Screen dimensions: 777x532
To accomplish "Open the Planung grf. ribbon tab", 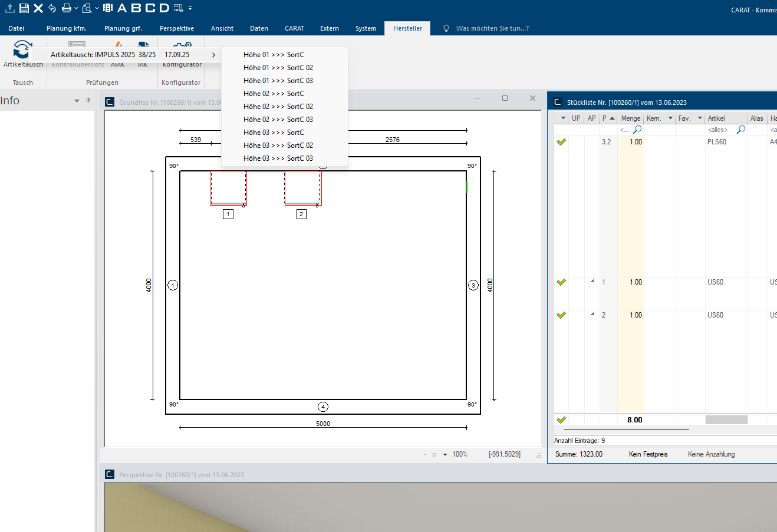I will tap(123, 28).
